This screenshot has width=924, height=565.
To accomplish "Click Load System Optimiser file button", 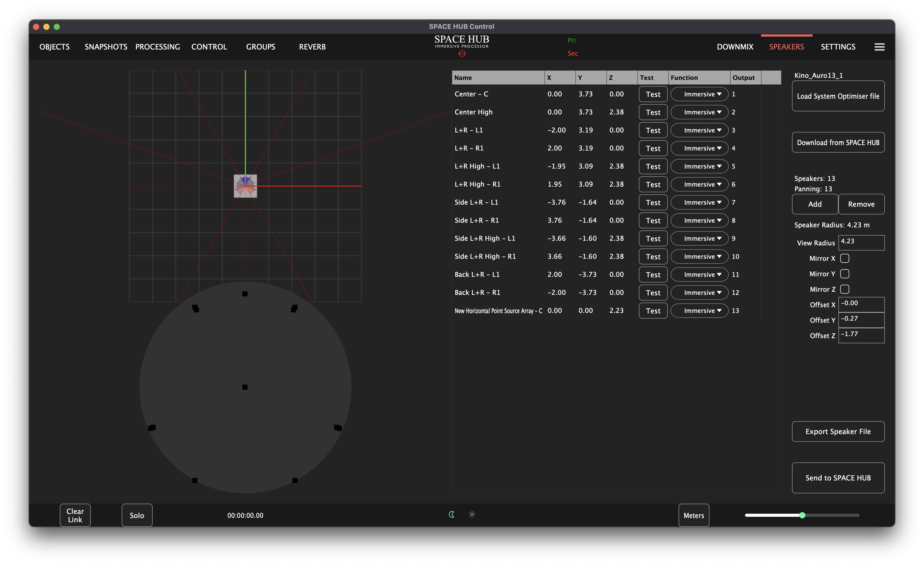I will click(x=838, y=96).
